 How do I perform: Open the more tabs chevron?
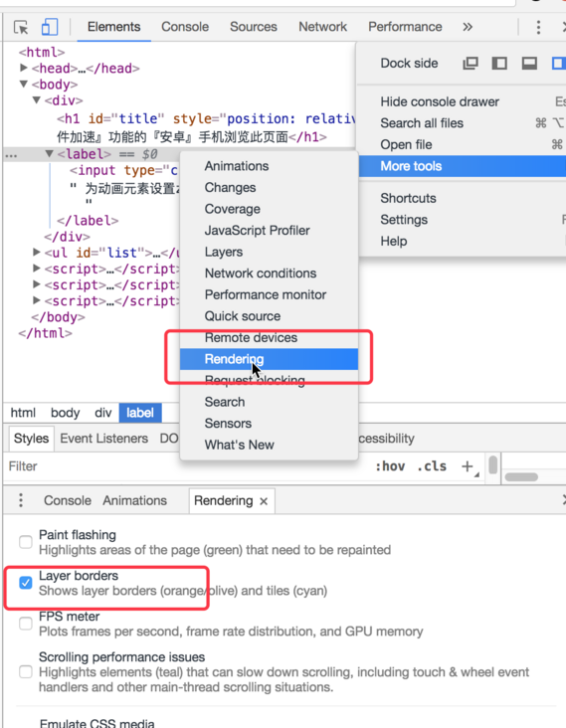[468, 27]
